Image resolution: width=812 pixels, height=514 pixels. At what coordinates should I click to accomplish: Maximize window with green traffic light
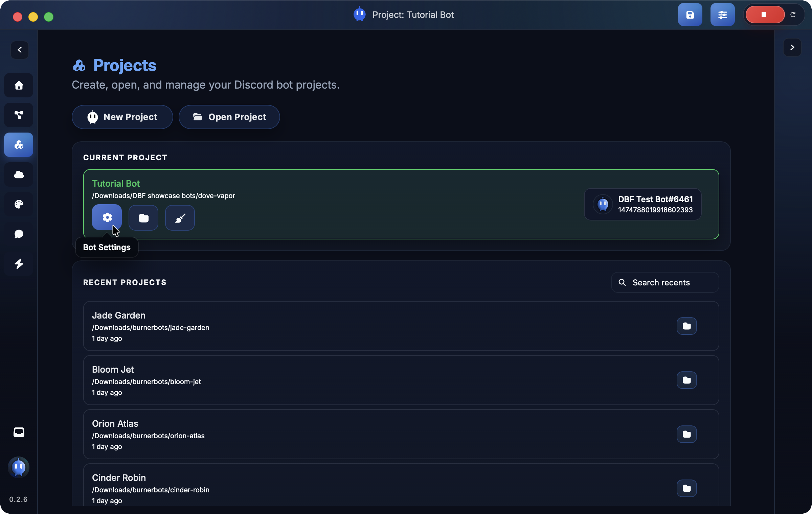49,17
